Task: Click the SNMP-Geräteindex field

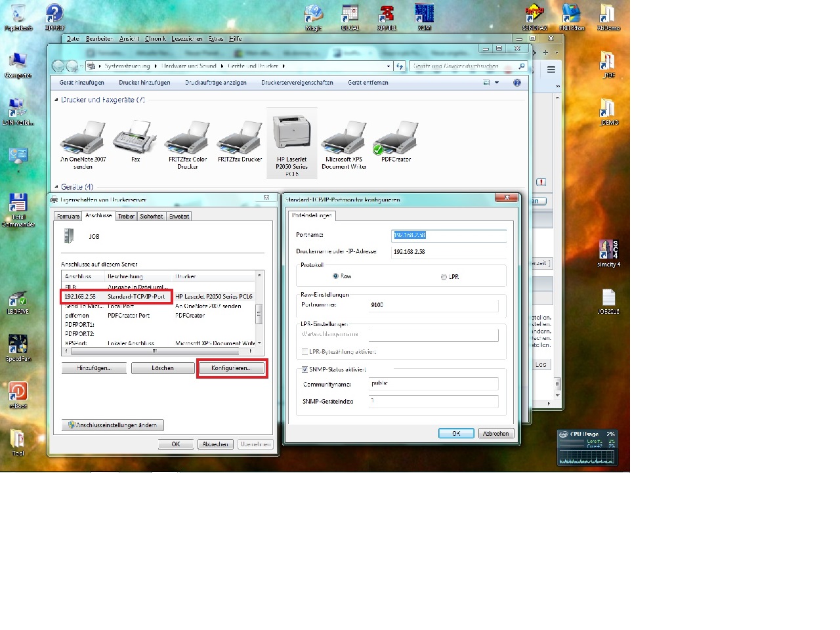Action: pyautogui.click(x=433, y=401)
